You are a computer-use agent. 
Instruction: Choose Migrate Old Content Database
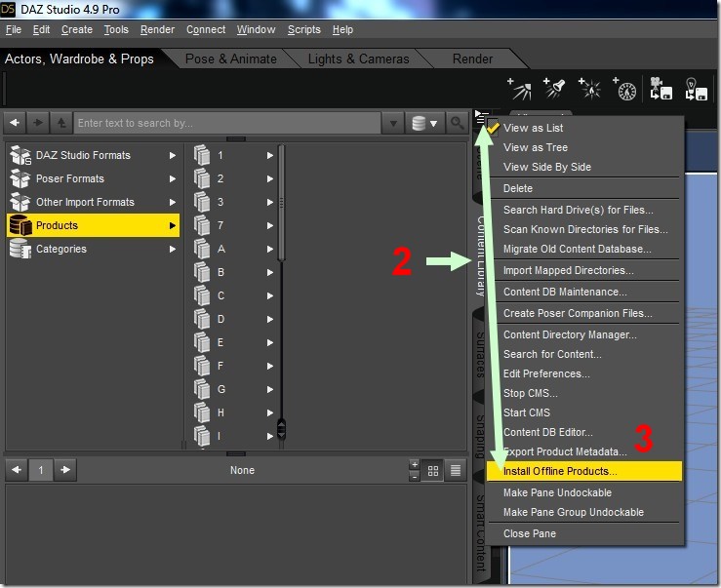[584, 249]
